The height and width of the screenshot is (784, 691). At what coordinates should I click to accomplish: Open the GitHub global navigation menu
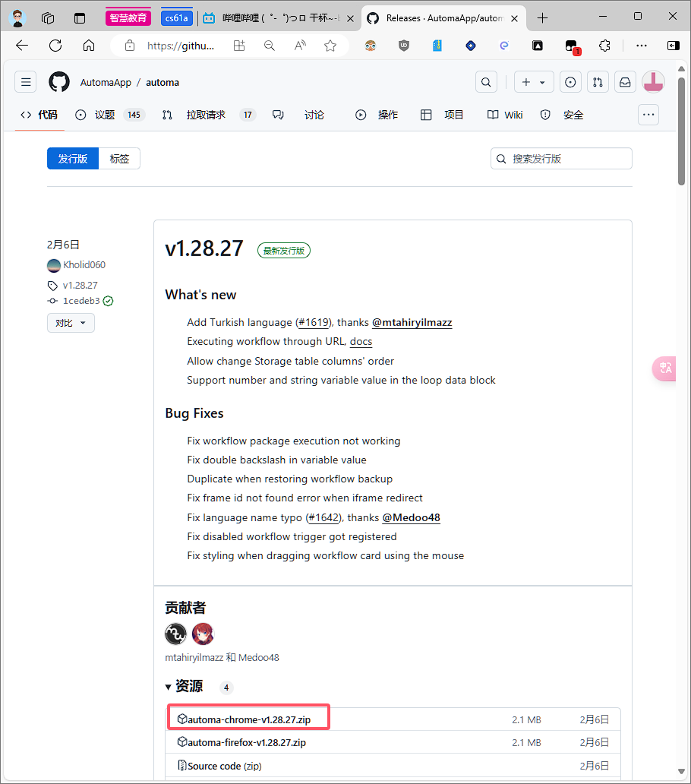pos(26,82)
